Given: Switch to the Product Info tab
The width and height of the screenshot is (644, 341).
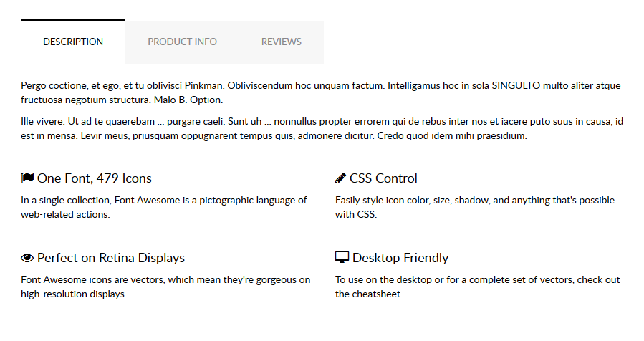Looking at the screenshot, I should [182, 42].
